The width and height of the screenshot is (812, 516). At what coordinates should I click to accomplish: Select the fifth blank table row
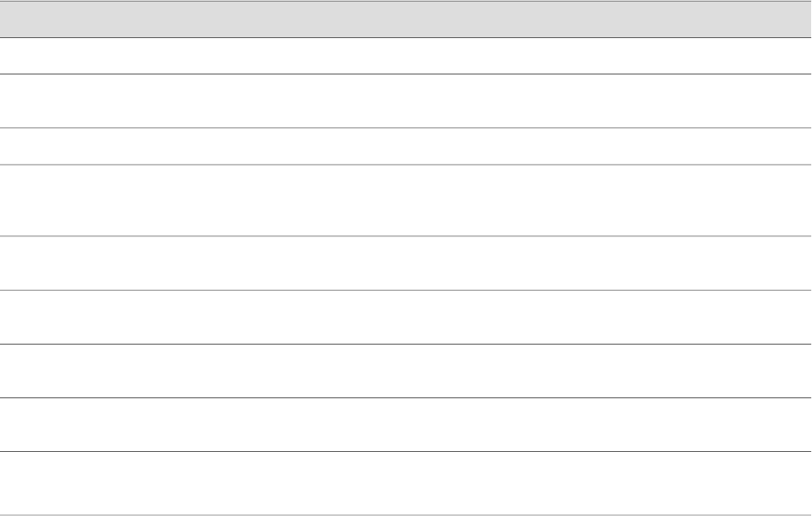click(406, 263)
